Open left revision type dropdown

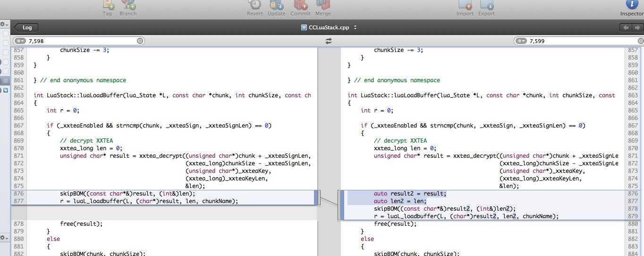pos(20,41)
